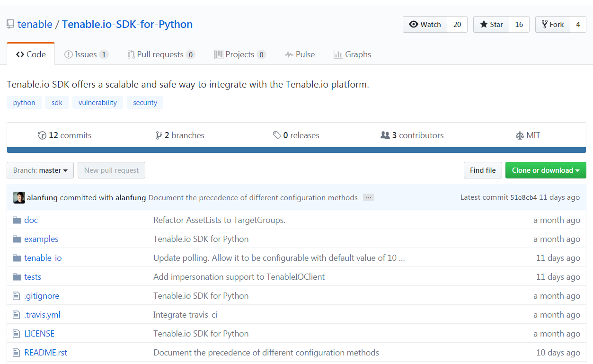This screenshot has width=593, height=364.
Task: Select the security topic tag
Action: [x=145, y=102]
